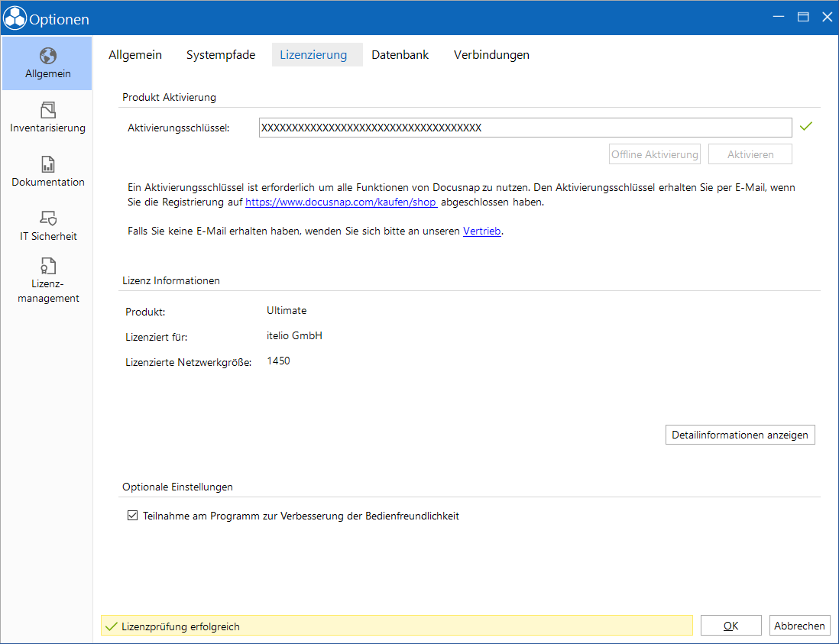Open the Allgemein globe sidebar section

[47, 56]
